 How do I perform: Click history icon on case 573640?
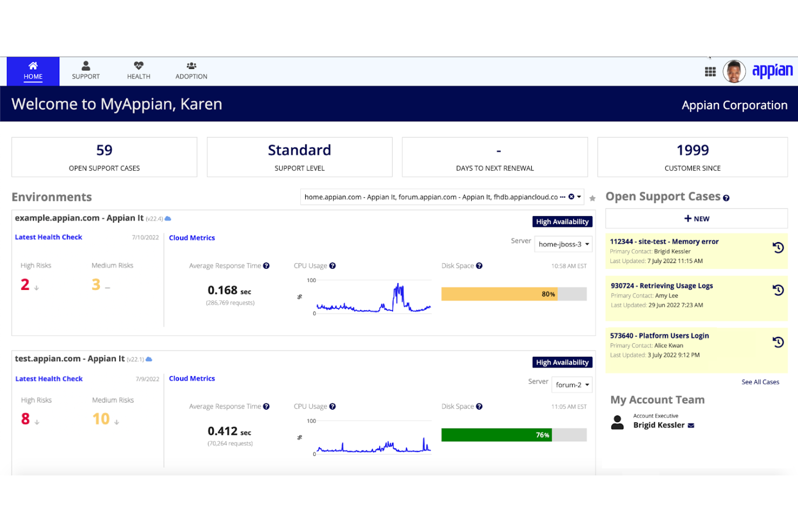778,342
